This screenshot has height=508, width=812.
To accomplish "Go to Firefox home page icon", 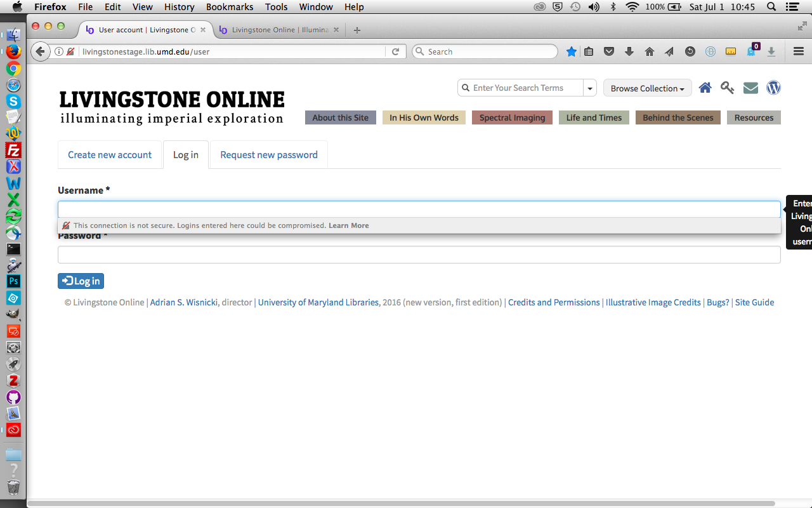I will 650,52.
